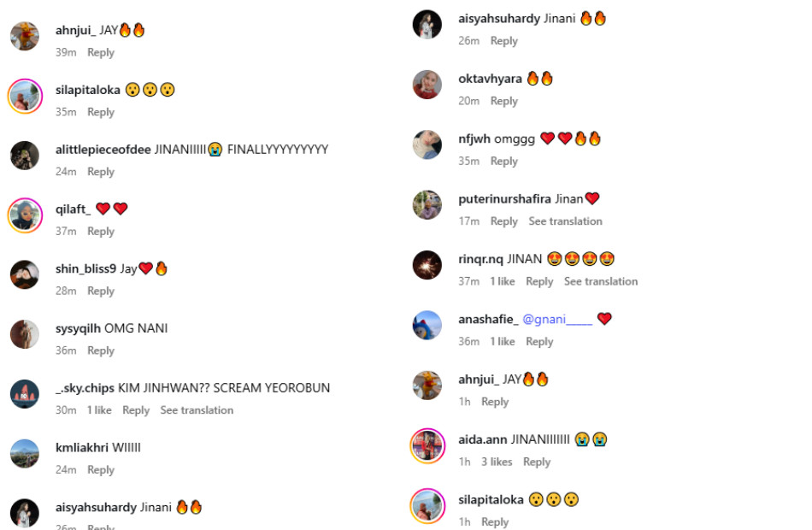Reply to sysyqilh's OMG NANI comment
The width and height of the screenshot is (812, 530).
point(101,350)
